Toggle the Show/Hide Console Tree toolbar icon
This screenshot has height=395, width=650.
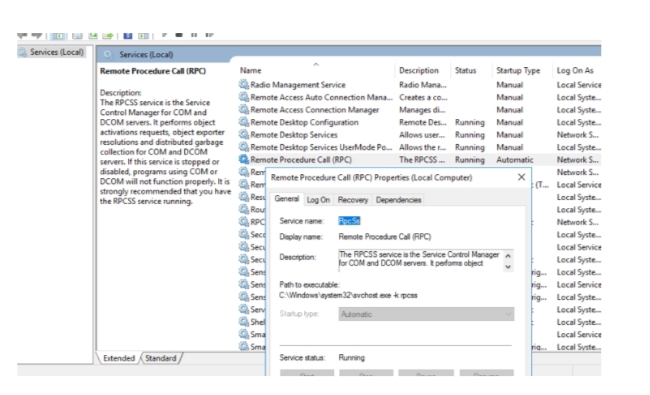click(58, 36)
